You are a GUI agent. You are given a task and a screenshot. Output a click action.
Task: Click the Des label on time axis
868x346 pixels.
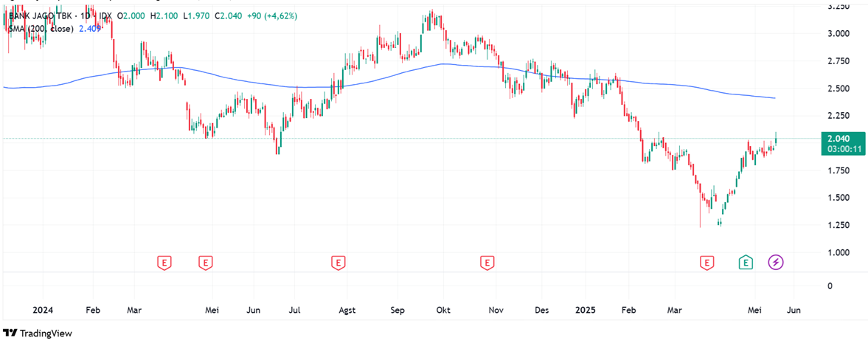[542, 311]
